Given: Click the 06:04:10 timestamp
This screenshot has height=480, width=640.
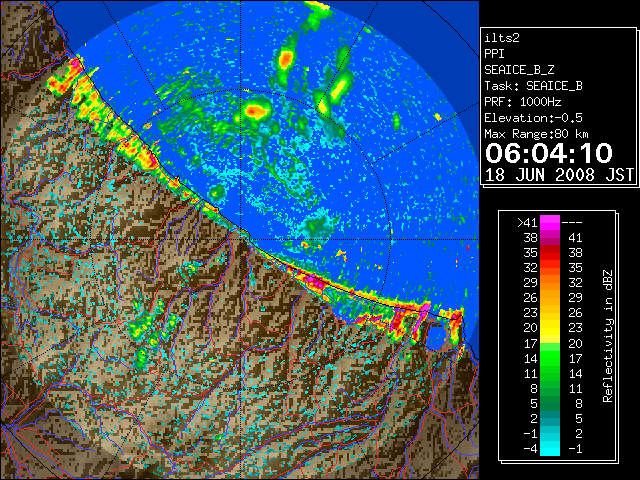Looking at the screenshot, I should [x=549, y=153].
